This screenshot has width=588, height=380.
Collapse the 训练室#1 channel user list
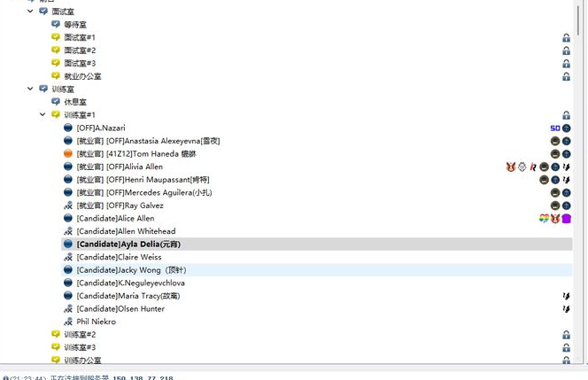[x=43, y=115]
